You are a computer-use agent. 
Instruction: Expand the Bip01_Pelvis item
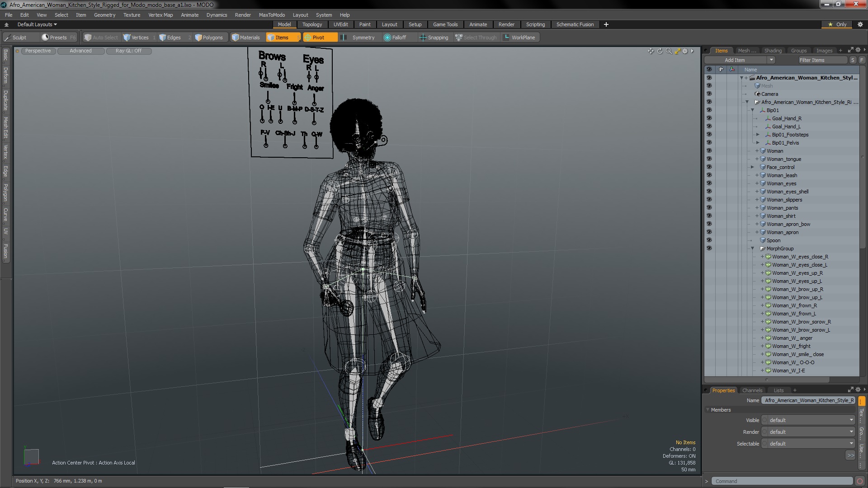pos(758,143)
